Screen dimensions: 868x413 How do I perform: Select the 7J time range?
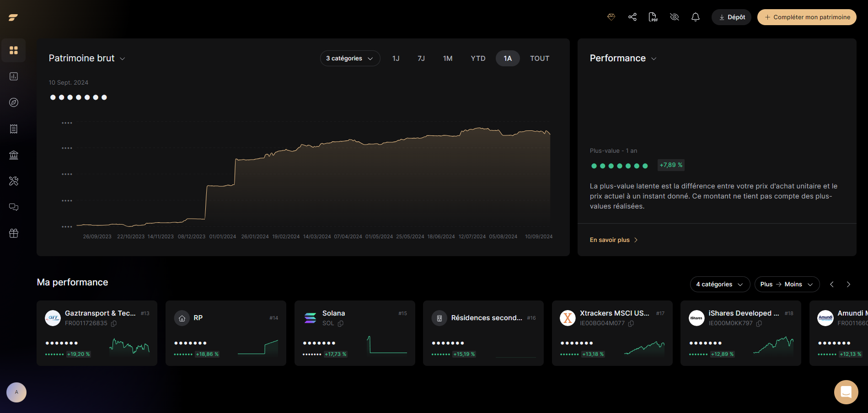click(x=421, y=59)
